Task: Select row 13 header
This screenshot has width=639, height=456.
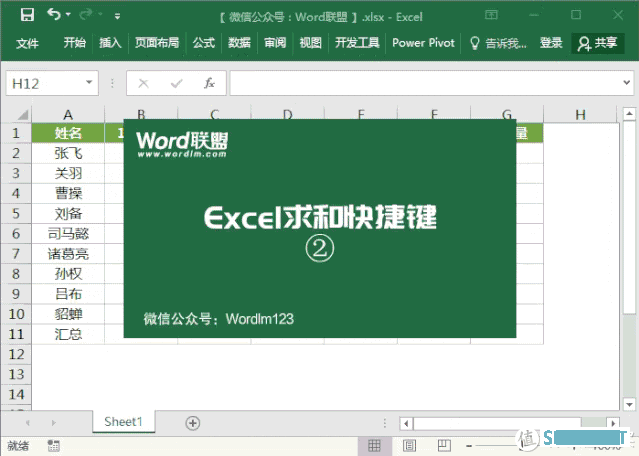Action: coord(16,374)
